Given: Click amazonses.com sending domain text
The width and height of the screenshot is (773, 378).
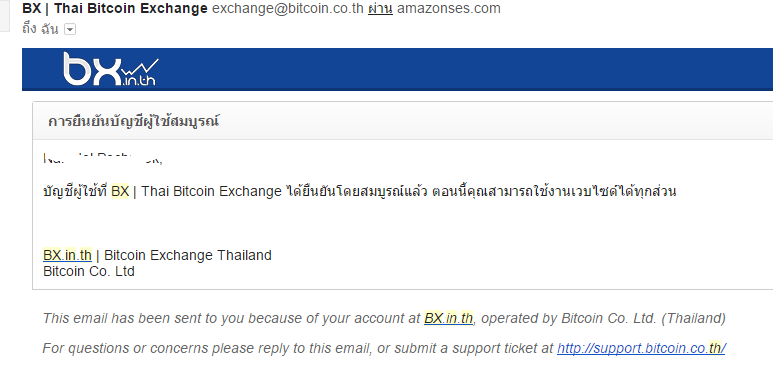Looking at the screenshot, I should 449,8.
